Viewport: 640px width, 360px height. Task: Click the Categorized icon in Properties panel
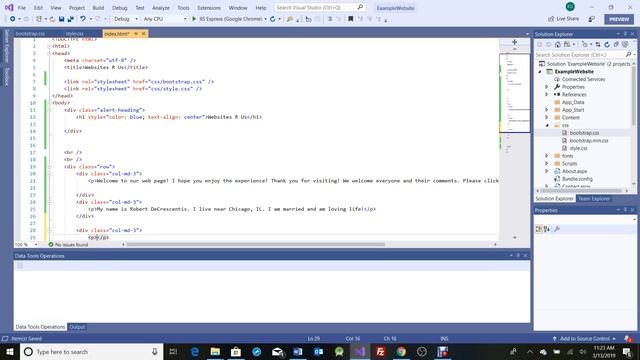539,229
